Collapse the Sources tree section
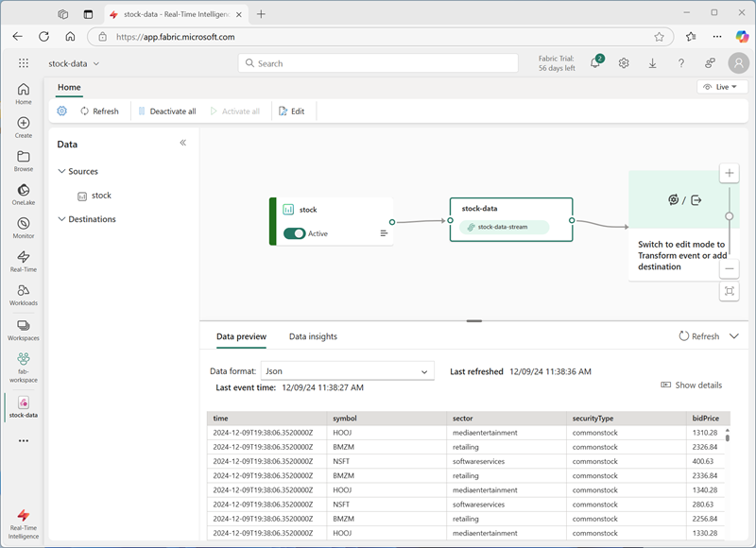Screen dimensions: 756x548 (x=61, y=171)
